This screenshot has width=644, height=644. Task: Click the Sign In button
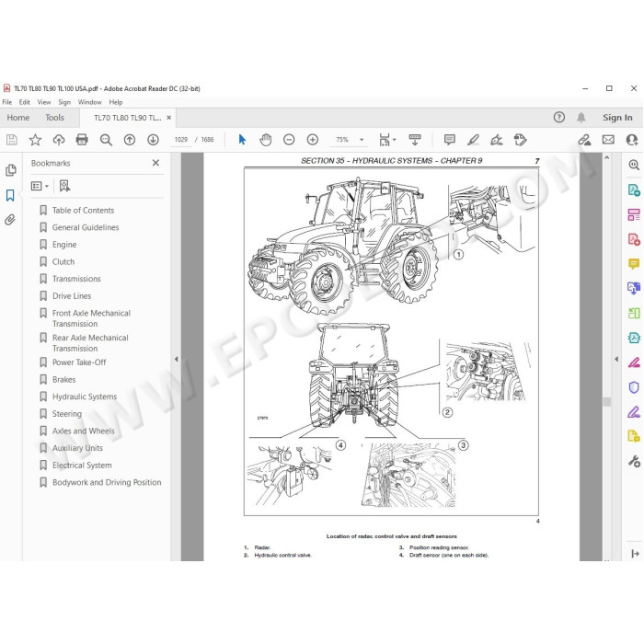click(x=617, y=118)
